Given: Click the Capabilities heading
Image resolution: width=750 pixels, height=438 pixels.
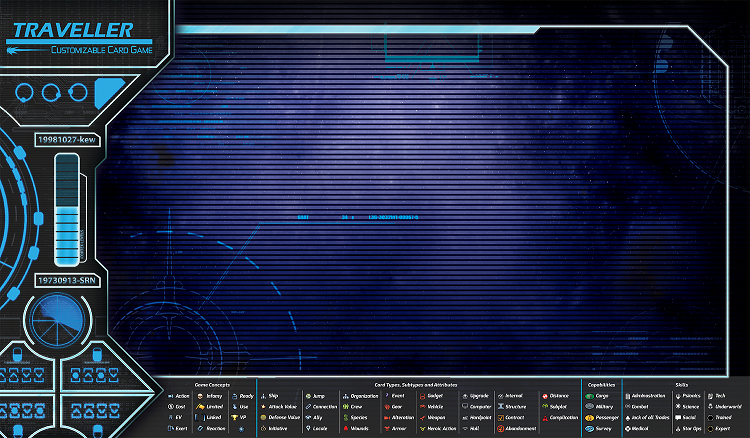Looking at the screenshot, I should tap(601, 385).
